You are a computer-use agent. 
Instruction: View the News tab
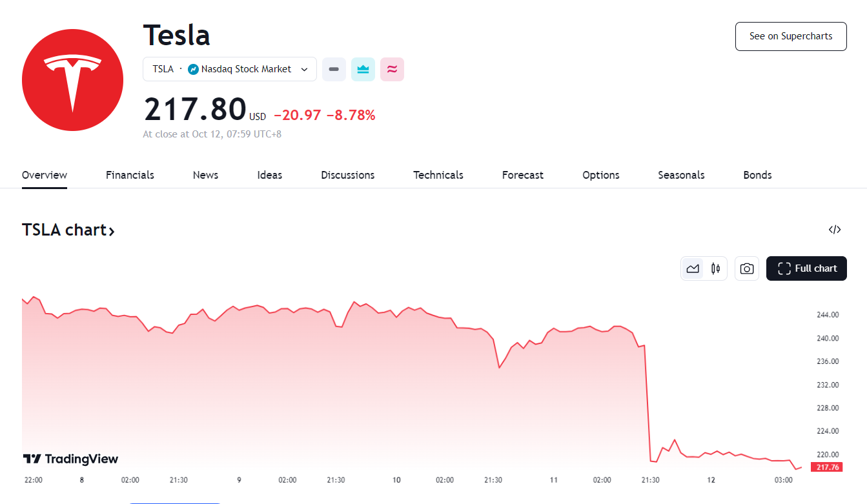tap(205, 175)
